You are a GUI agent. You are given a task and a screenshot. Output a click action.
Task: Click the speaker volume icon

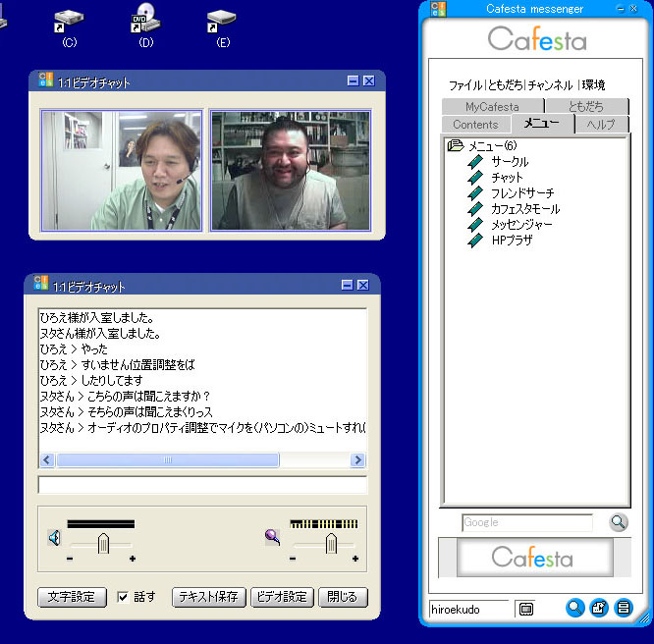click(55, 538)
